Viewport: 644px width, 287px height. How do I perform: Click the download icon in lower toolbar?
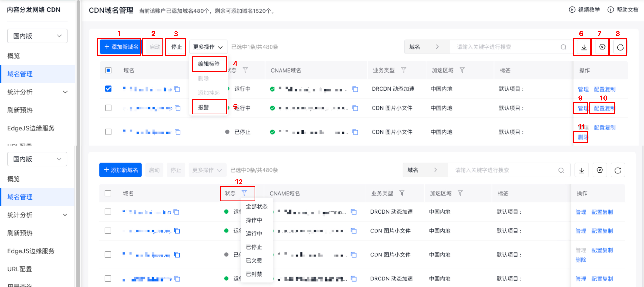point(581,170)
